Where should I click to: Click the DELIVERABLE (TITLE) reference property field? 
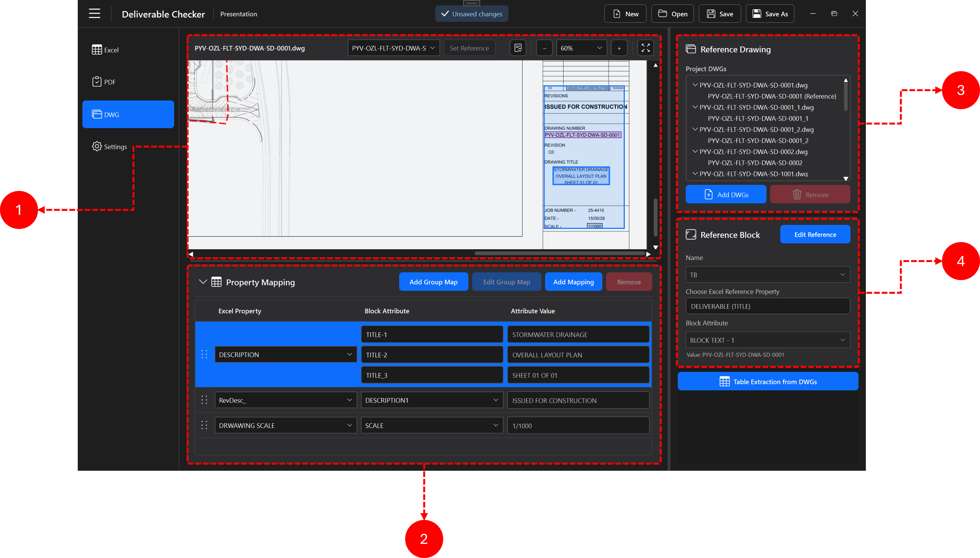pos(768,306)
